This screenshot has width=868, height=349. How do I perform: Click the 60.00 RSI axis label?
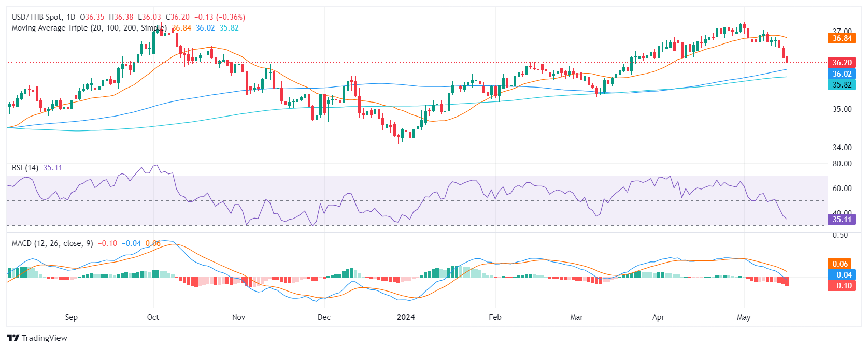pyautogui.click(x=842, y=188)
